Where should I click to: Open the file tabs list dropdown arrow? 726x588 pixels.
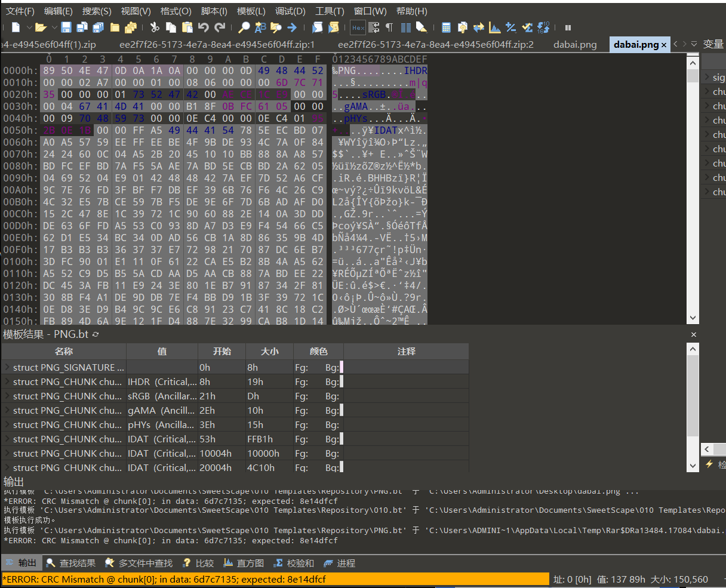[x=694, y=44]
